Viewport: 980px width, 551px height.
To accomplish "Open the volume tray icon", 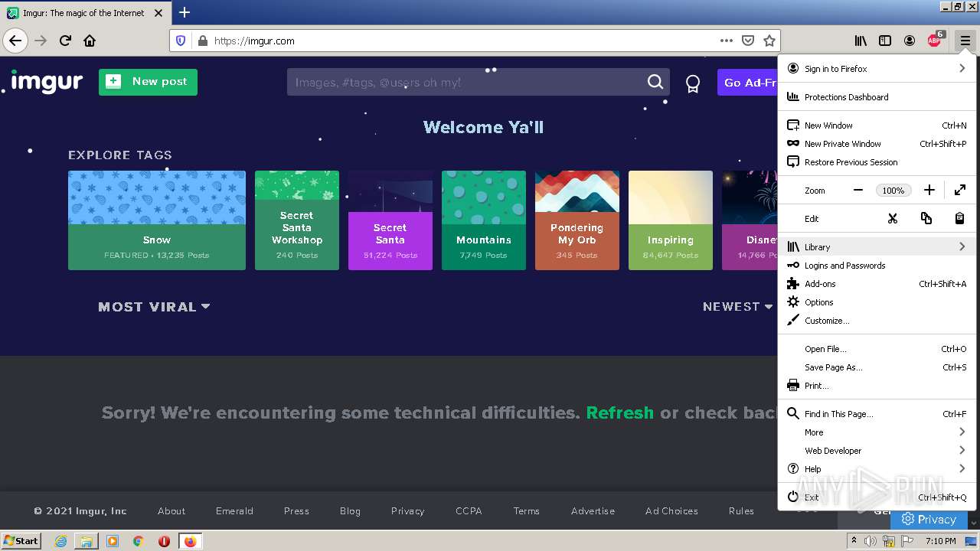I will pos(871,541).
